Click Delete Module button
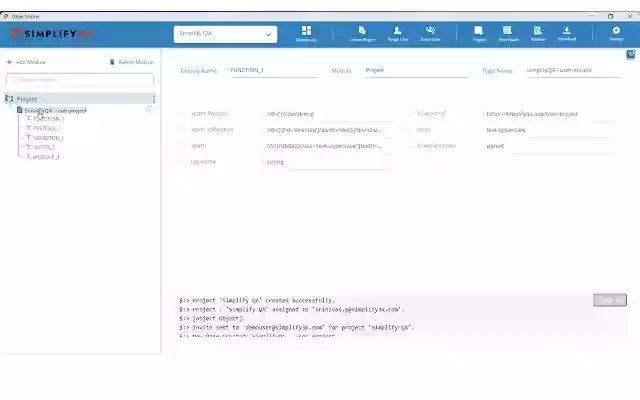 [x=131, y=62]
